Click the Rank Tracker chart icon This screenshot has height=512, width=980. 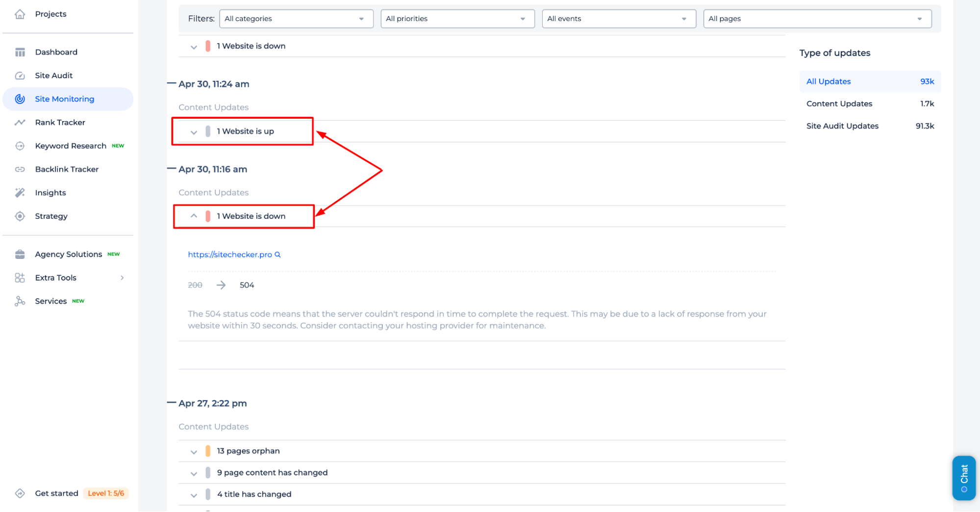pyautogui.click(x=20, y=123)
